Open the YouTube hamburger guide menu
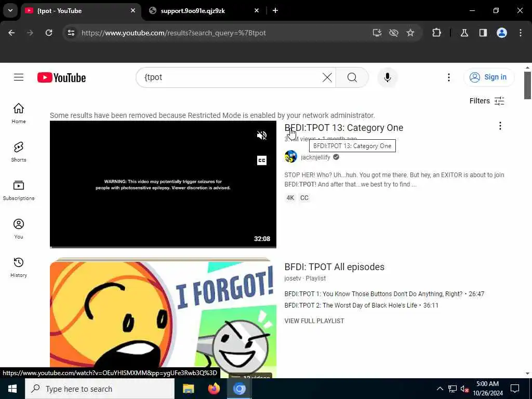 point(19,77)
